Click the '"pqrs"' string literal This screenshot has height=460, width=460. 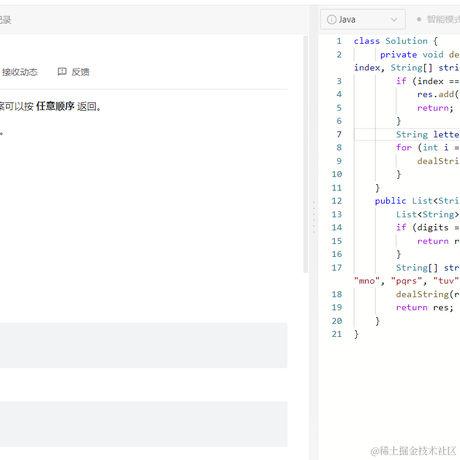point(407,281)
